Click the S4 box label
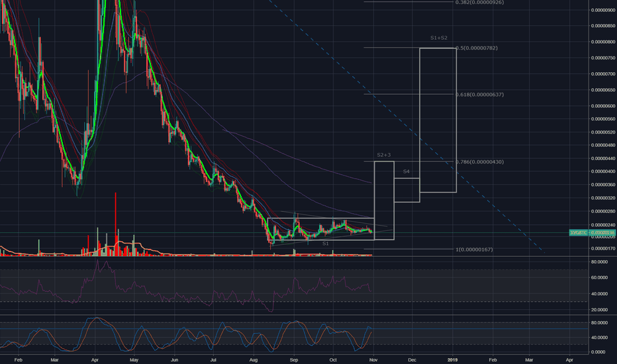The image size is (617, 364). click(406, 171)
